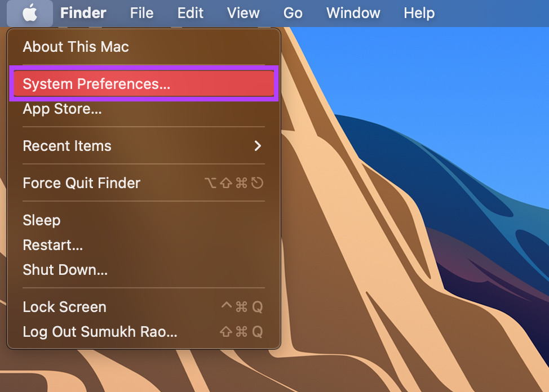Choose Sleep from the Apple menu
This screenshot has width=549, height=392.
144,220
